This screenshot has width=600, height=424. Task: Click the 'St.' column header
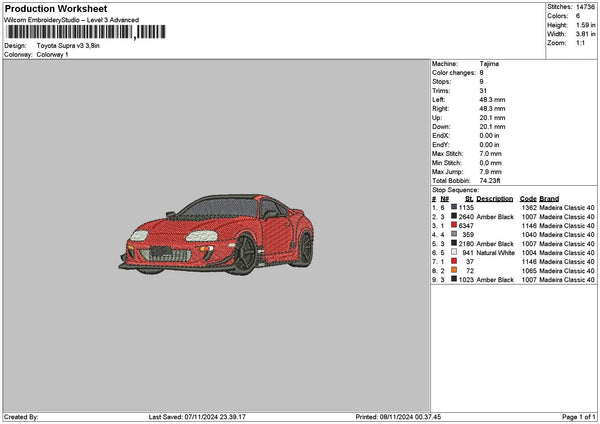469,199
